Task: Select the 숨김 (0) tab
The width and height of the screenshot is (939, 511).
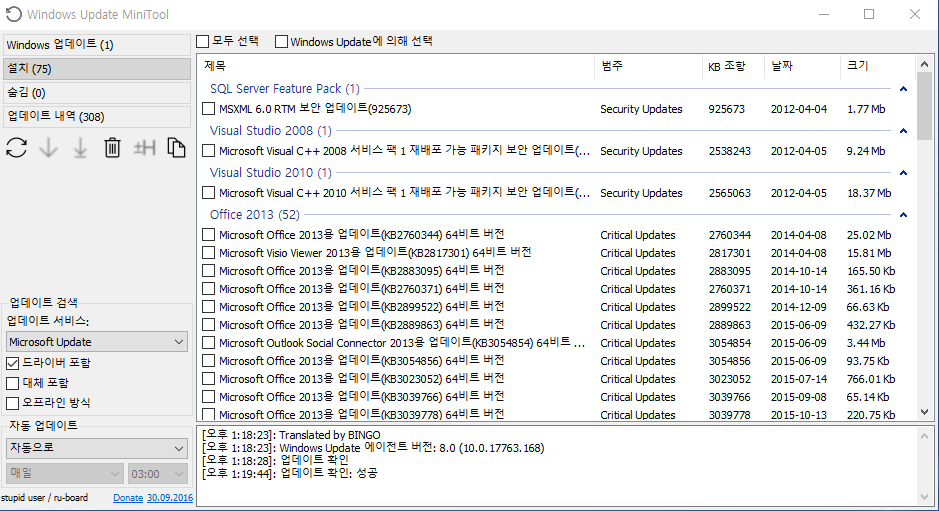Action: tap(97, 93)
